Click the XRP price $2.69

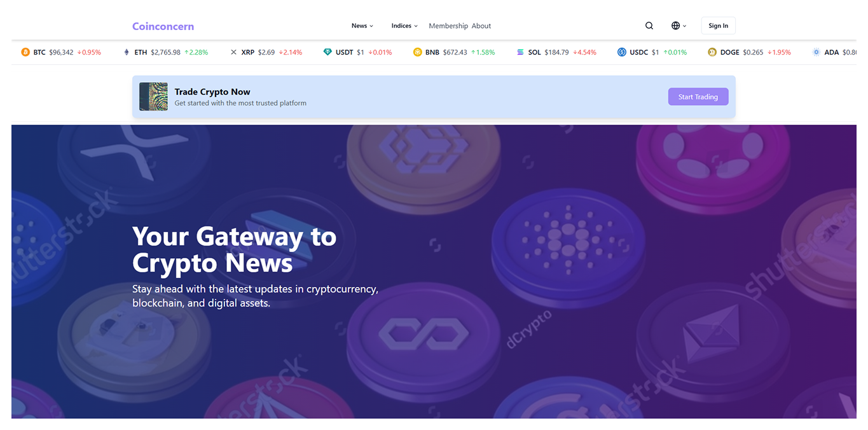click(266, 52)
